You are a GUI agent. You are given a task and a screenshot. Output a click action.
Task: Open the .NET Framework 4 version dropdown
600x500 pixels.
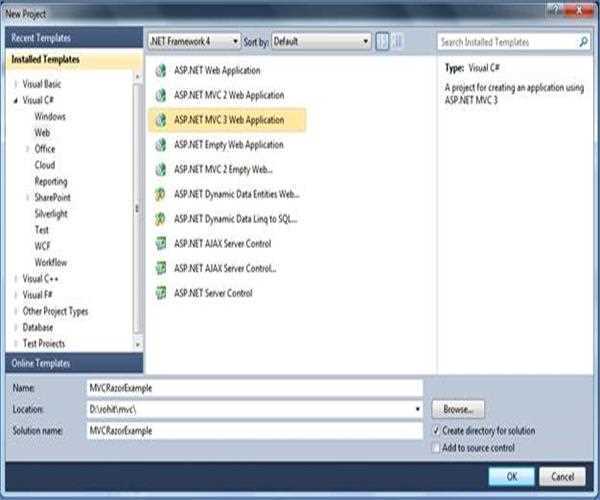pos(194,42)
